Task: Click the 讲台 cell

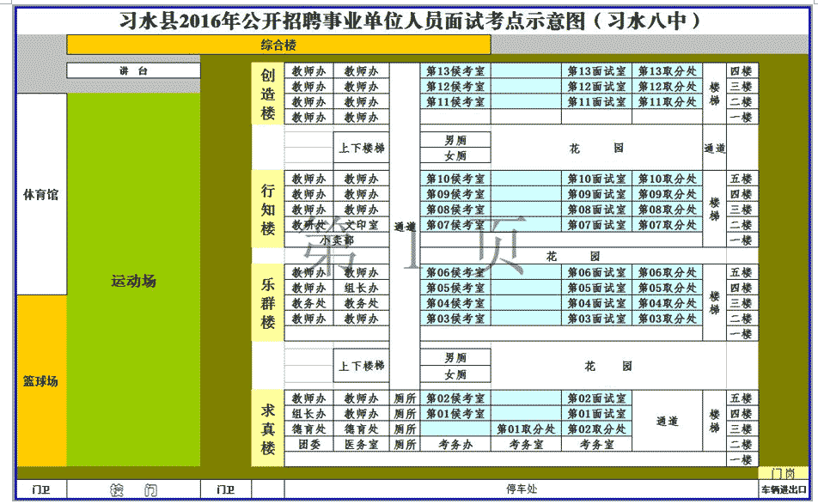Action: pyautogui.click(x=133, y=71)
